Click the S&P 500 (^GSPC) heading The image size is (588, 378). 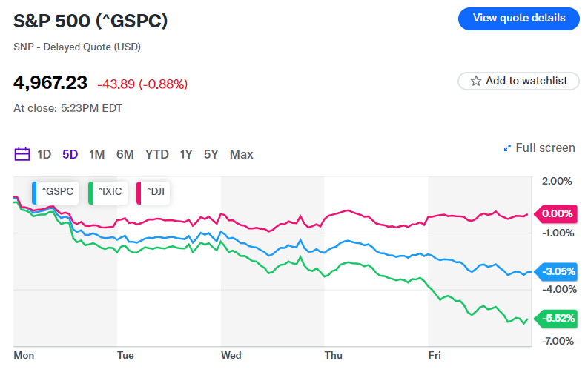[x=90, y=21]
